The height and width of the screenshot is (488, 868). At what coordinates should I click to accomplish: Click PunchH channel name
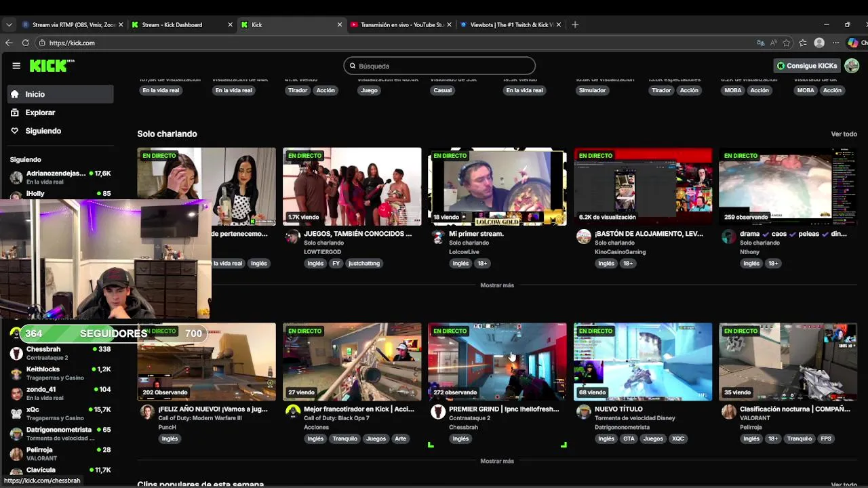(x=167, y=428)
